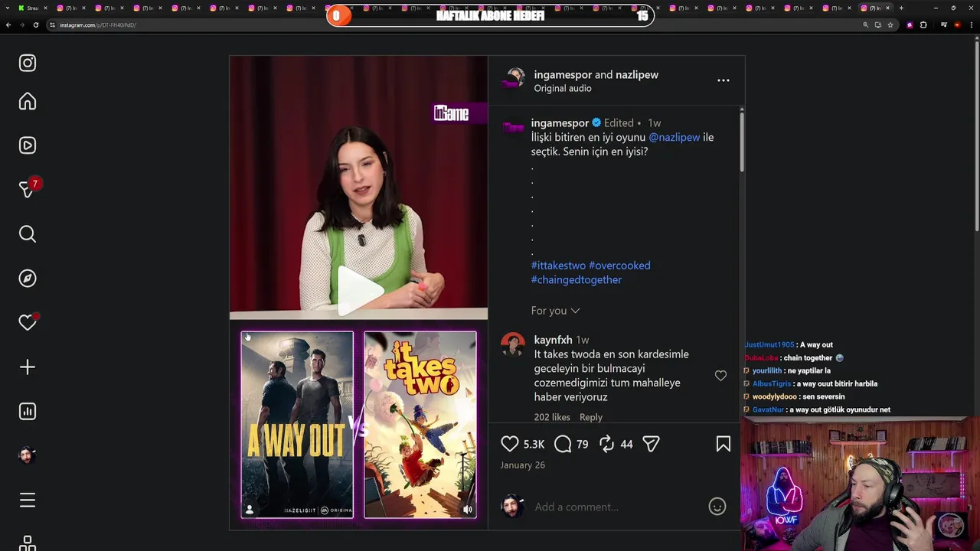Open ingamespor profile from the post header
Screen dimensions: 980x551
(x=563, y=75)
